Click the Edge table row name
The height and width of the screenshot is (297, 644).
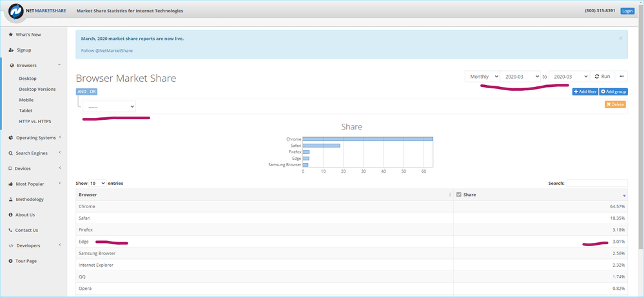83,242
